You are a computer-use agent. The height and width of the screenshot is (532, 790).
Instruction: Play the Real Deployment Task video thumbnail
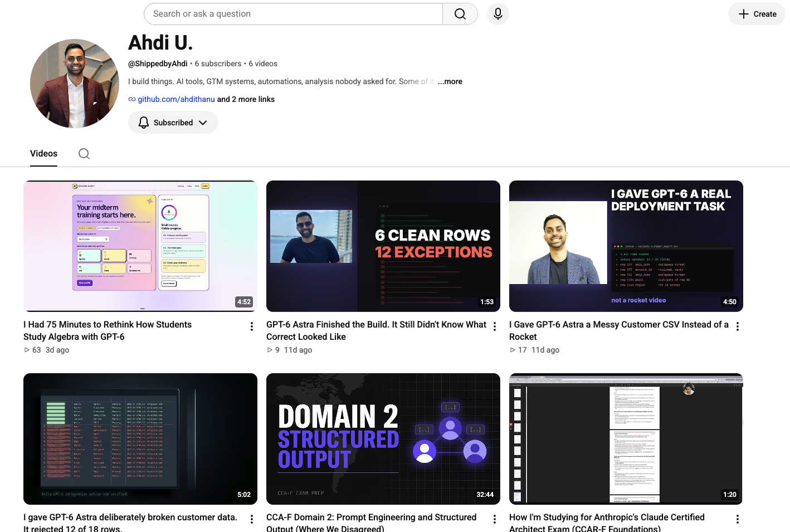626,246
